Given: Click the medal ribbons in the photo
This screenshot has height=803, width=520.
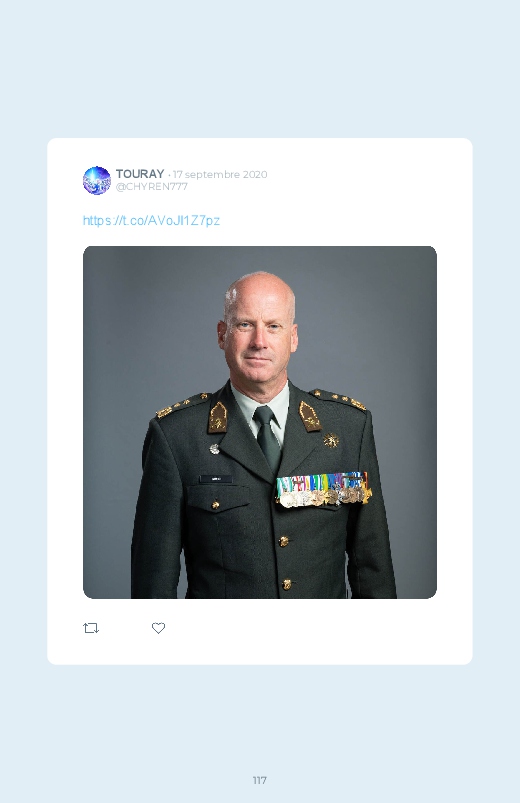Looking at the screenshot, I should [323, 490].
